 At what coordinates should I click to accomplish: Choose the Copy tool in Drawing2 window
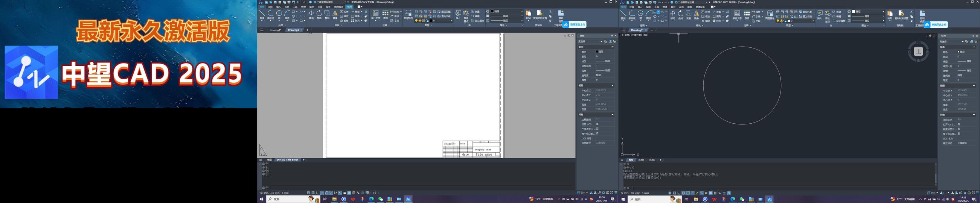tap(327, 14)
